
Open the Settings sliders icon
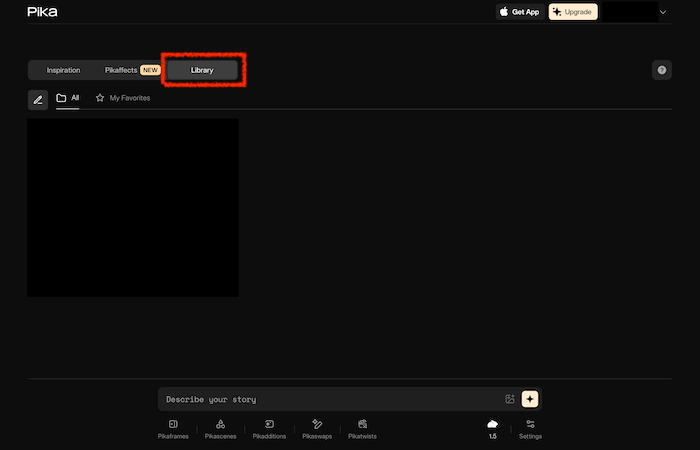point(530,429)
